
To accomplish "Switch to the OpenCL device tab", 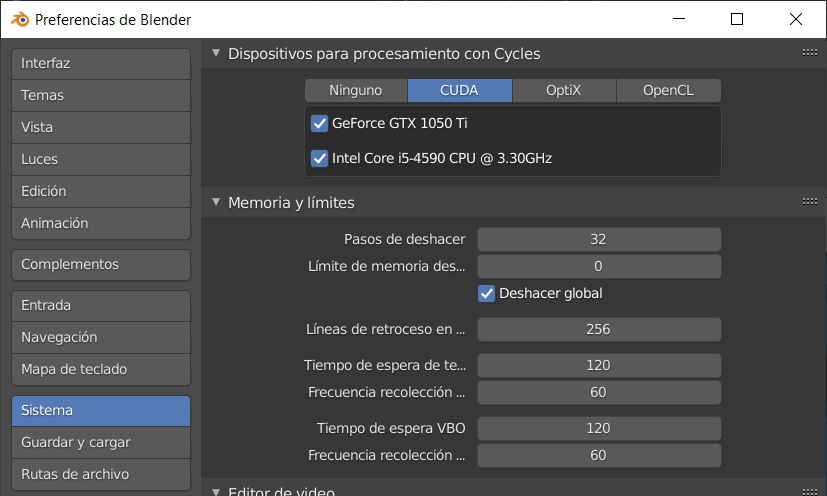I will pyautogui.click(x=668, y=90).
